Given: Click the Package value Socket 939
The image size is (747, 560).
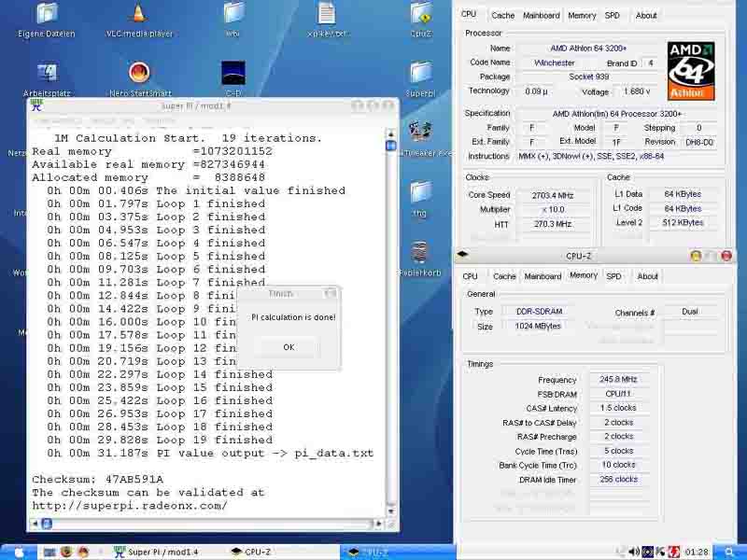Looking at the screenshot, I should tap(589, 77).
